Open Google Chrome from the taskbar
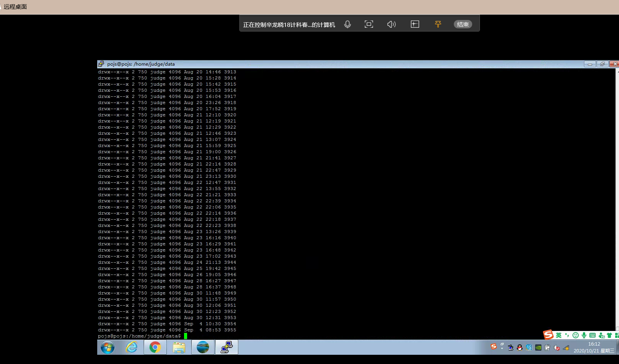 tap(155, 347)
